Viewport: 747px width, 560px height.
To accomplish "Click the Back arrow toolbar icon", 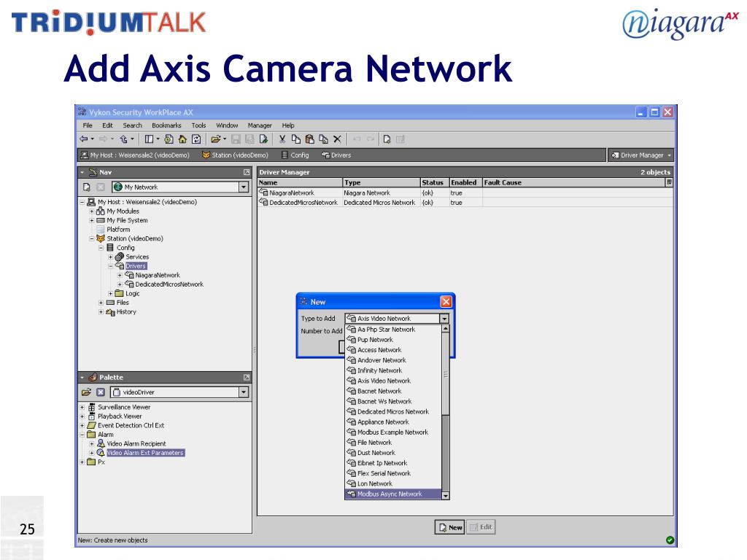I will 84,139.
